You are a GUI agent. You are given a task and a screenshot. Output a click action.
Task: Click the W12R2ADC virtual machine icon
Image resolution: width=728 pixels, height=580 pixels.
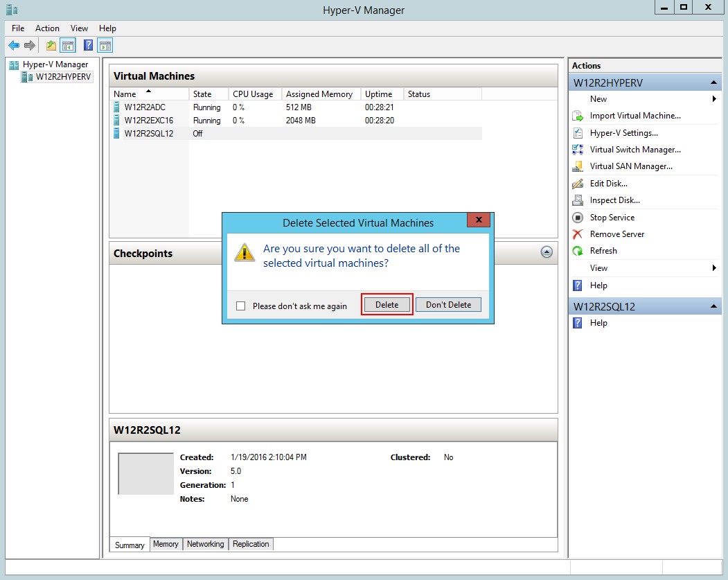(x=116, y=107)
